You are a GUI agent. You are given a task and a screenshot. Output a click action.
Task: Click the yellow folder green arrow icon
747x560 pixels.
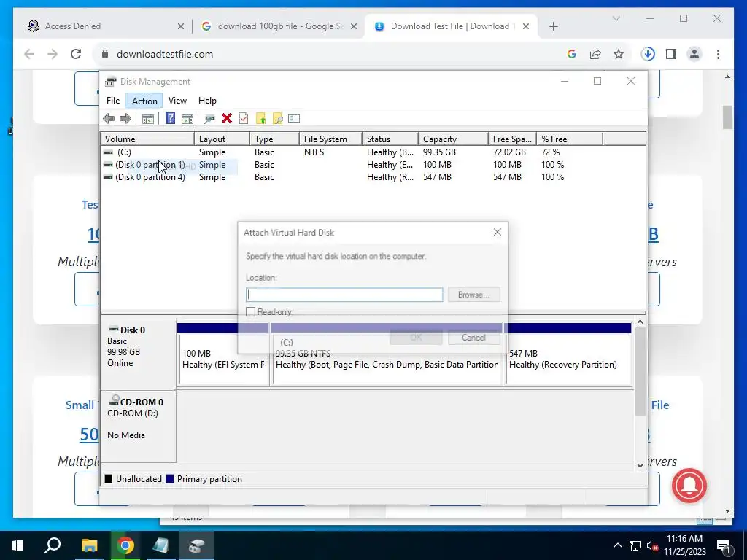[x=260, y=119]
